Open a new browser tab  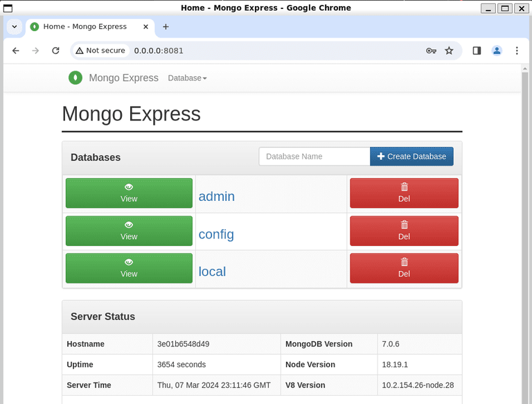click(x=166, y=26)
